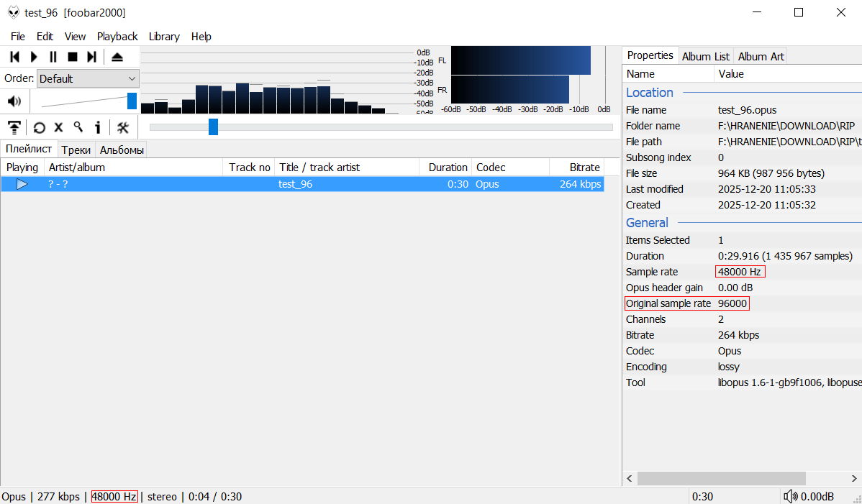Skip to the next track
This screenshot has width=862, height=504.
91,57
